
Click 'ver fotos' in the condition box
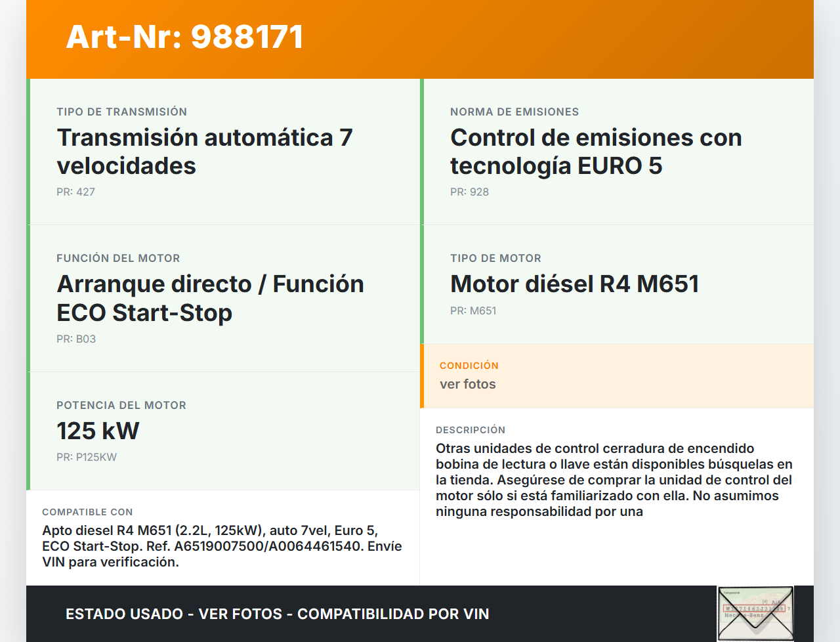pos(468,384)
